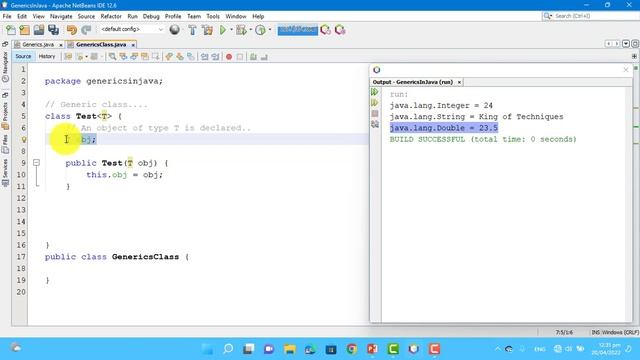The height and width of the screenshot is (360, 640).
Task: Click the Redo toolbar icon
Action: pos(86,30)
